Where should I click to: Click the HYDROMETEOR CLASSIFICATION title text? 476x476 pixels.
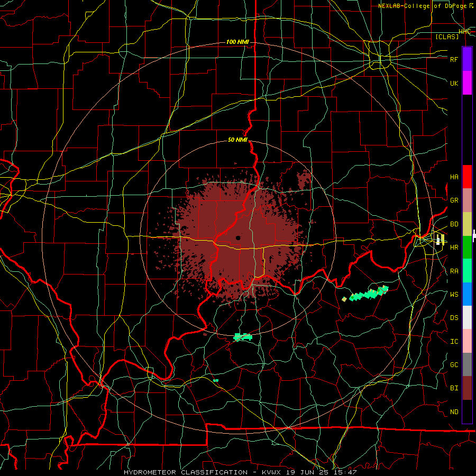point(186,472)
